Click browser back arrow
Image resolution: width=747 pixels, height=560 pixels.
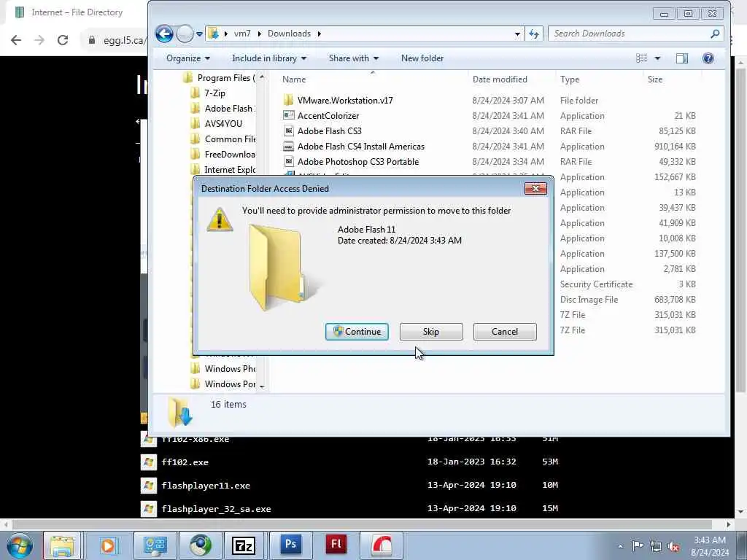click(x=16, y=40)
